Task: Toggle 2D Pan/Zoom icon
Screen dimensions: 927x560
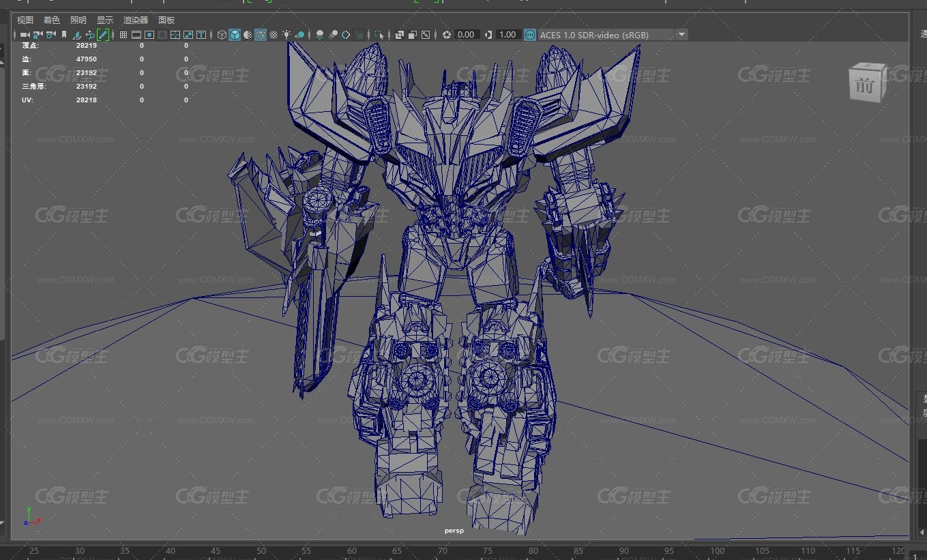Action: 90,35
